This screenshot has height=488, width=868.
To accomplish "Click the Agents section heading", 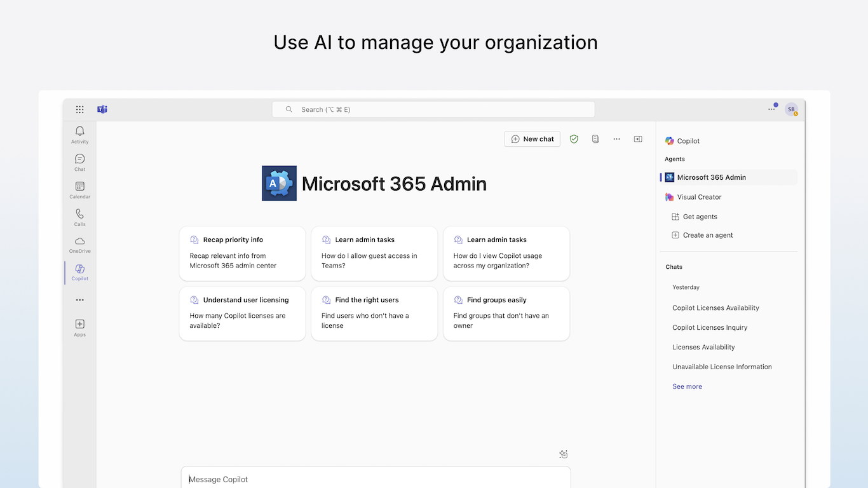I will (675, 159).
